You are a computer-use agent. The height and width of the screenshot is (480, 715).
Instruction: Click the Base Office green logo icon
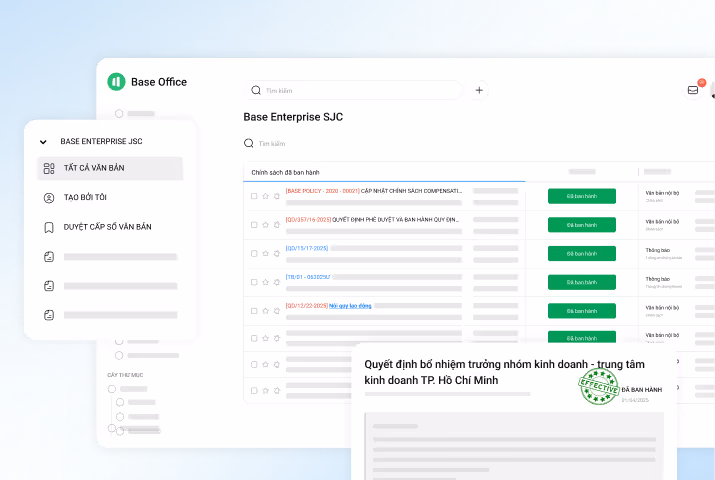116,82
